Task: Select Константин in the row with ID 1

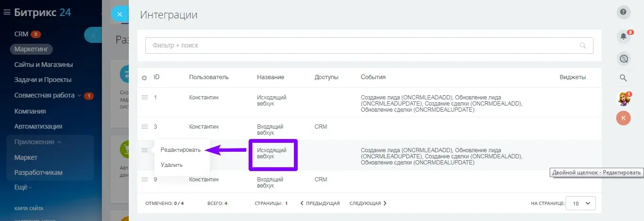Action: click(x=204, y=98)
